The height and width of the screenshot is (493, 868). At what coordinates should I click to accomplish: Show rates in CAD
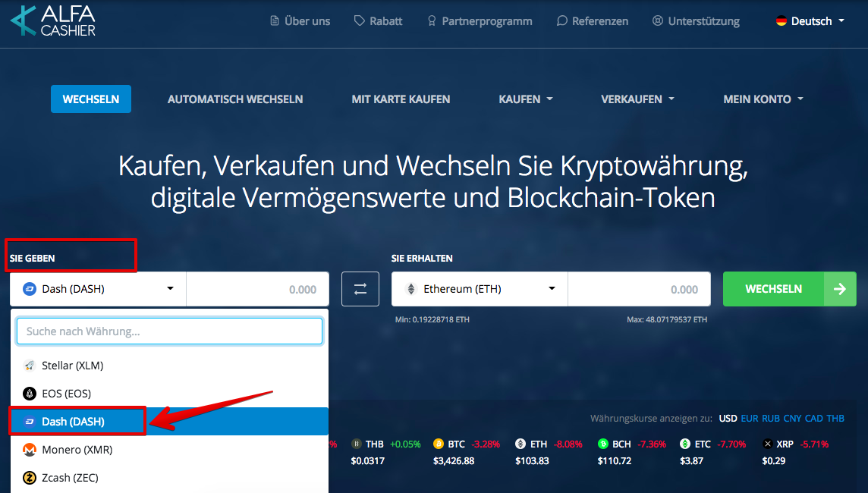point(813,419)
